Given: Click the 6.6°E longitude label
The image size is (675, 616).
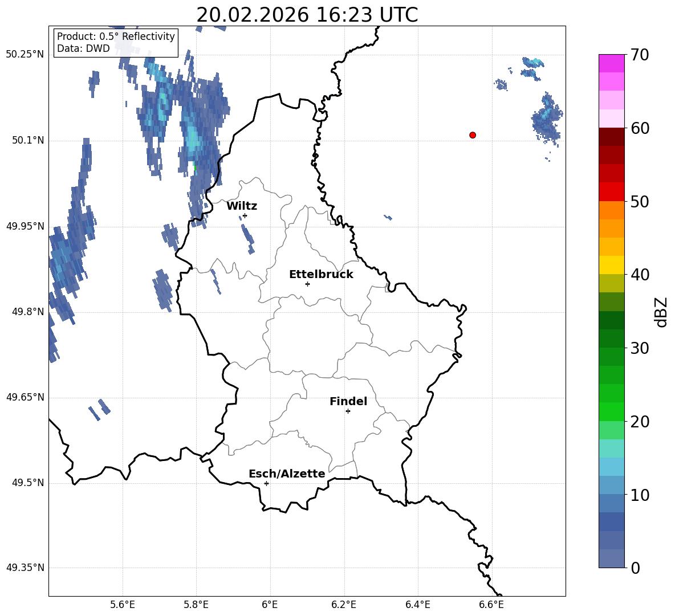Looking at the screenshot, I should click(x=491, y=605).
